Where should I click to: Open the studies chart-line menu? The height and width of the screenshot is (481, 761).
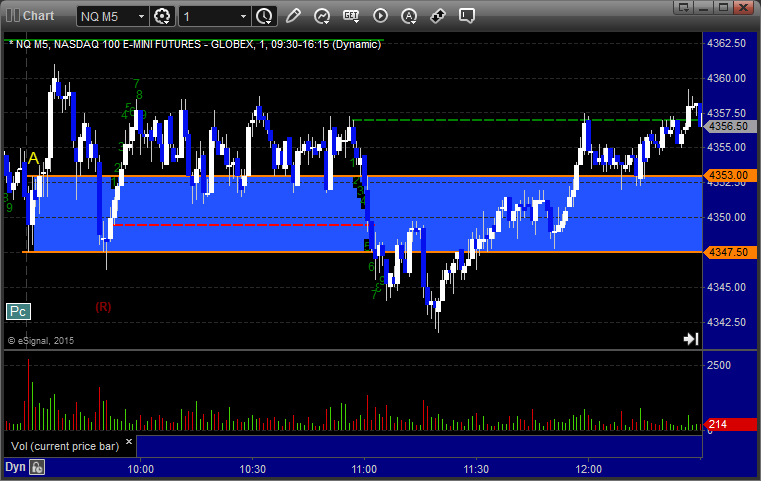tap(322, 16)
